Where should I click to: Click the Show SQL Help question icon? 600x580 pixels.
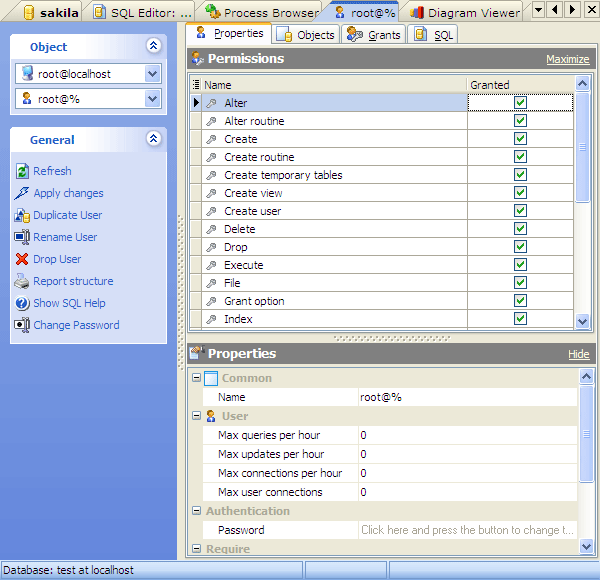(22, 303)
